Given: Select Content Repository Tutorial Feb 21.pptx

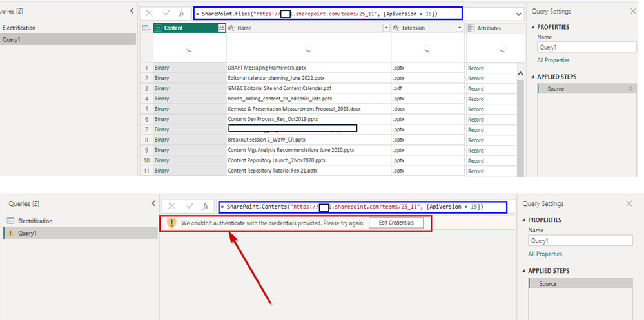Looking at the screenshot, I should (x=308, y=171).
